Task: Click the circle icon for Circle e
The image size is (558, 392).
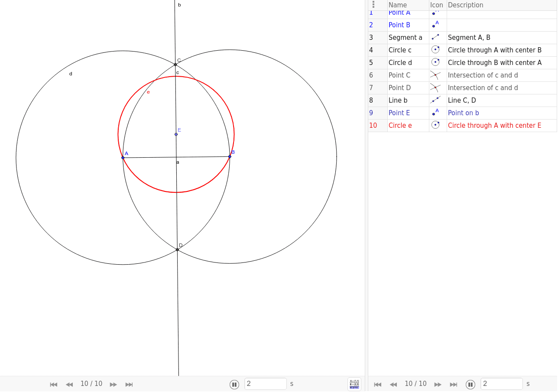Action: 435,125
